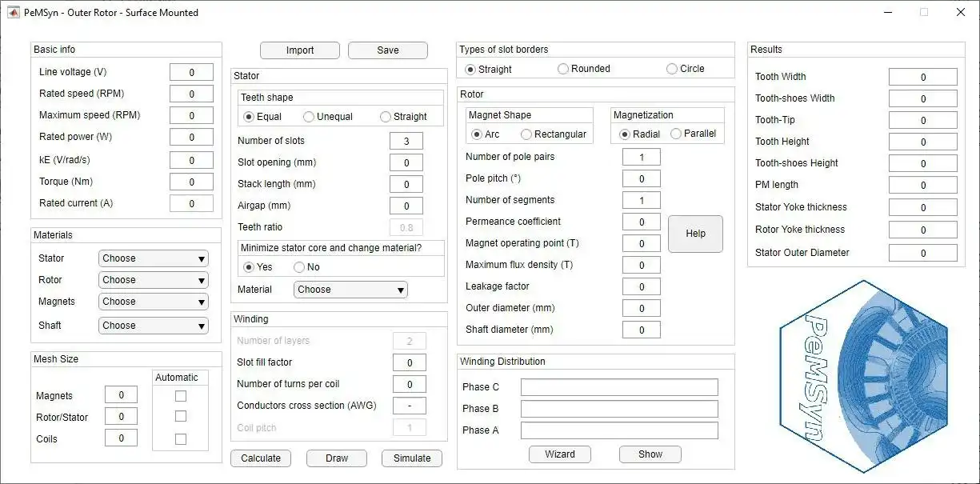
Task: Click the Phase A winding text field
Action: point(619,430)
